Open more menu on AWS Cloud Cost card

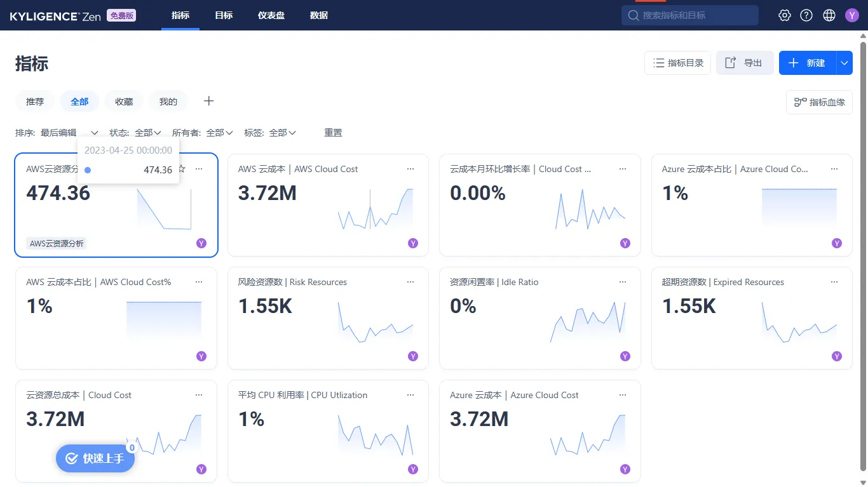pyautogui.click(x=410, y=169)
